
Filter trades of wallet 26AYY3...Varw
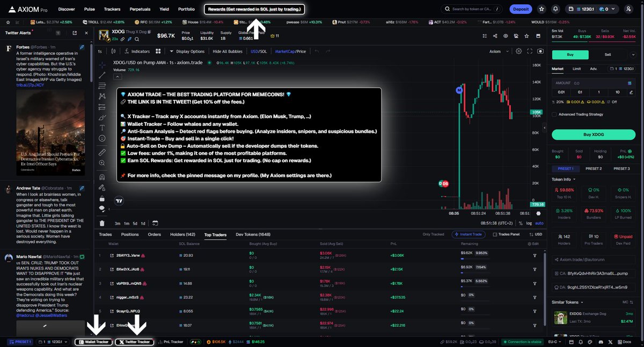pos(535,255)
